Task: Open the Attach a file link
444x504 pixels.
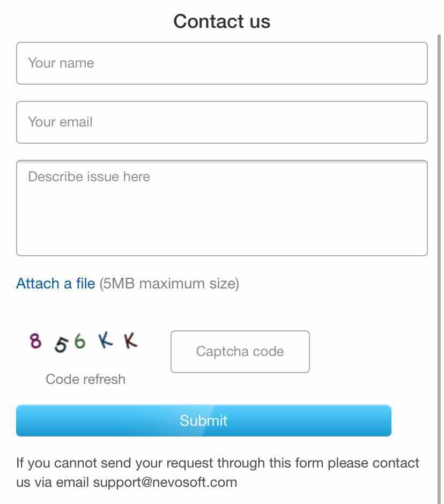Action: (x=56, y=284)
